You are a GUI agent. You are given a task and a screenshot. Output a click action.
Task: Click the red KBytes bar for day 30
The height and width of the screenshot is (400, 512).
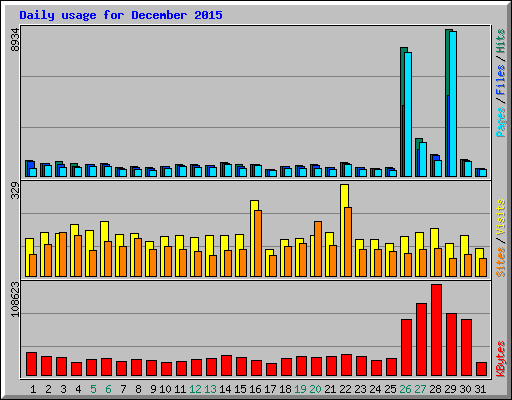pyautogui.click(x=466, y=347)
